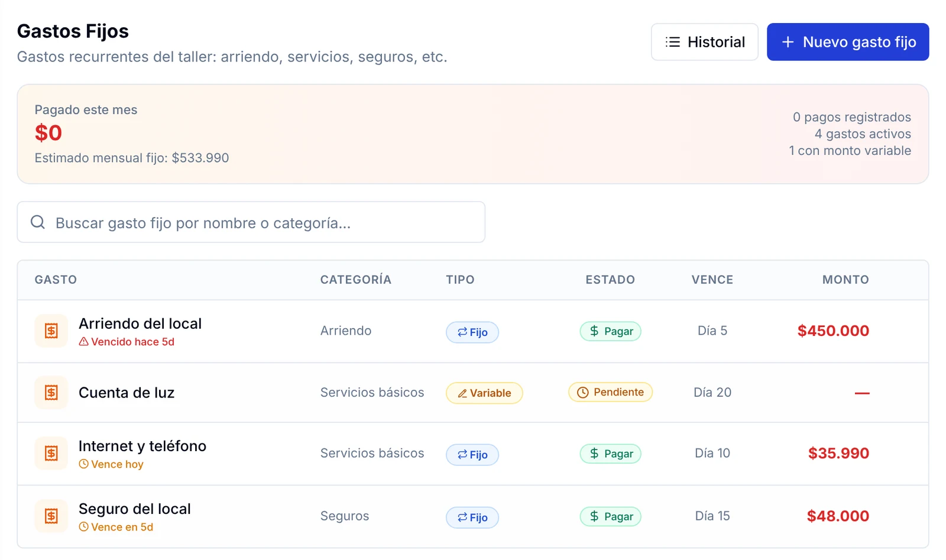Click the receipt icon for Seguro del local
This screenshot has width=946, height=560.
[51, 516]
